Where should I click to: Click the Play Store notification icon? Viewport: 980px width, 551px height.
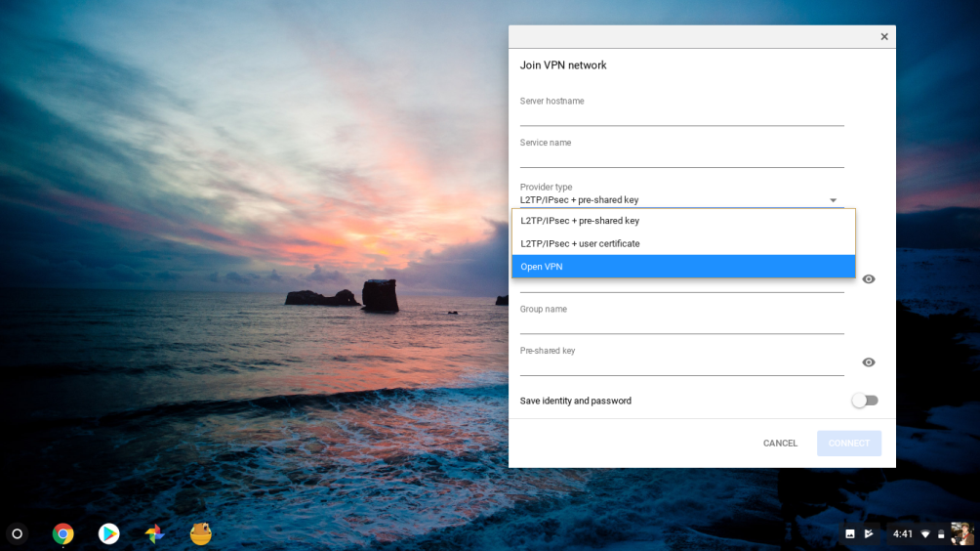(869, 533)
